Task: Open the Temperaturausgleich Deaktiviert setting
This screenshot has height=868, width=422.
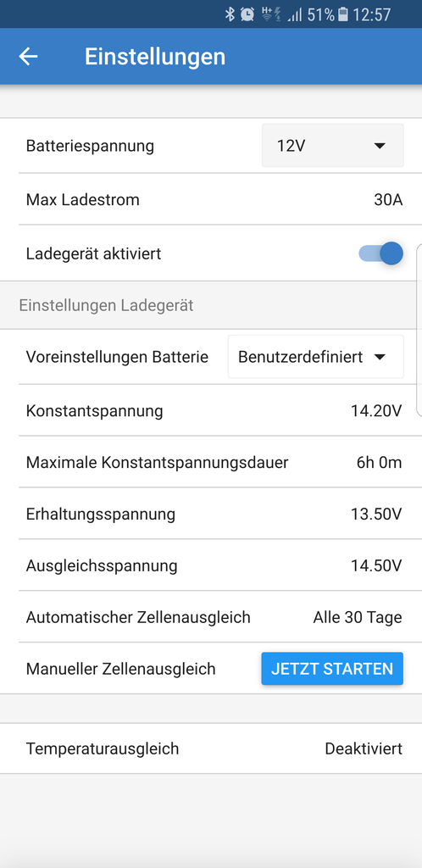Action: [211, 748]
